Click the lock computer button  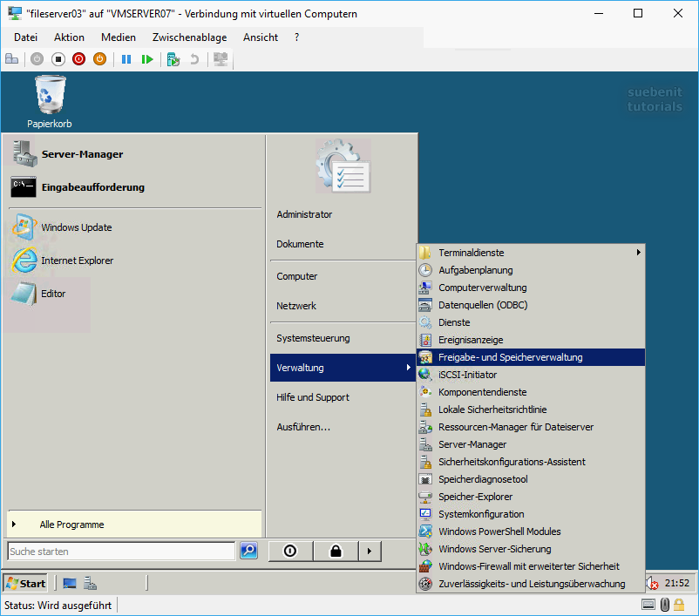(x=336, y=552)
